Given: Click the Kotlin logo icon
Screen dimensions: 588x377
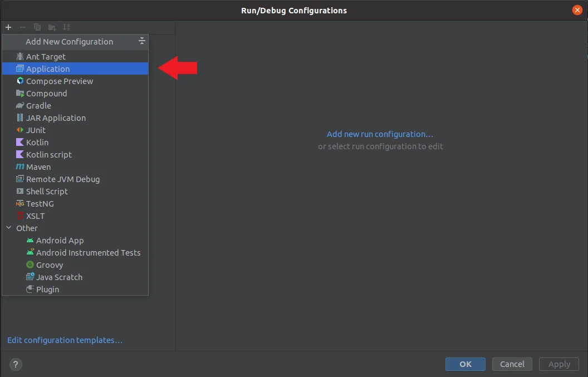Looking at the screenshot, I should click(20, 142).
